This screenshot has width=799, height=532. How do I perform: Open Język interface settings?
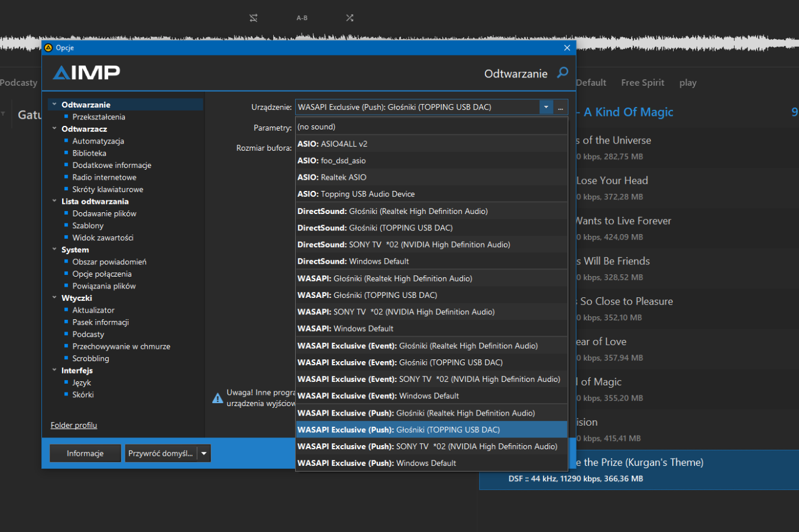coord(82,382)
